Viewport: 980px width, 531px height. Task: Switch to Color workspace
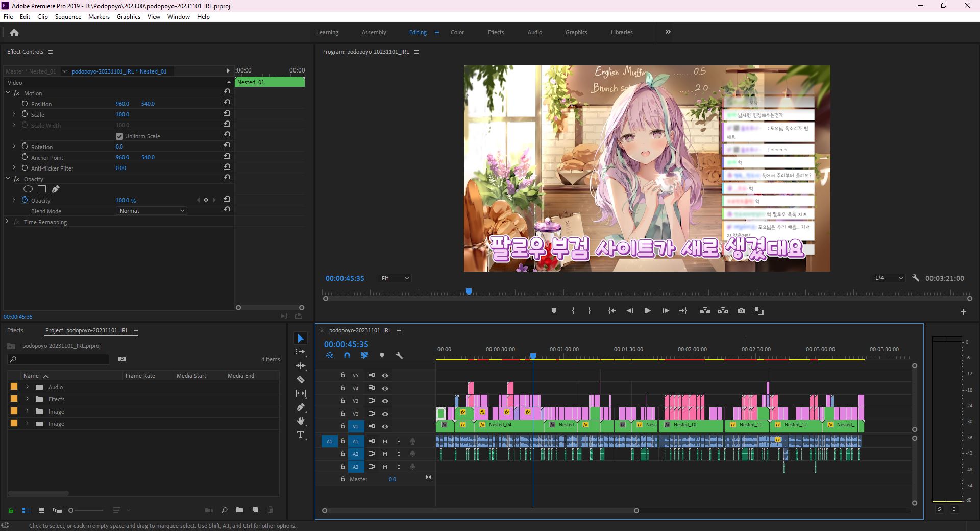point(457,32)
